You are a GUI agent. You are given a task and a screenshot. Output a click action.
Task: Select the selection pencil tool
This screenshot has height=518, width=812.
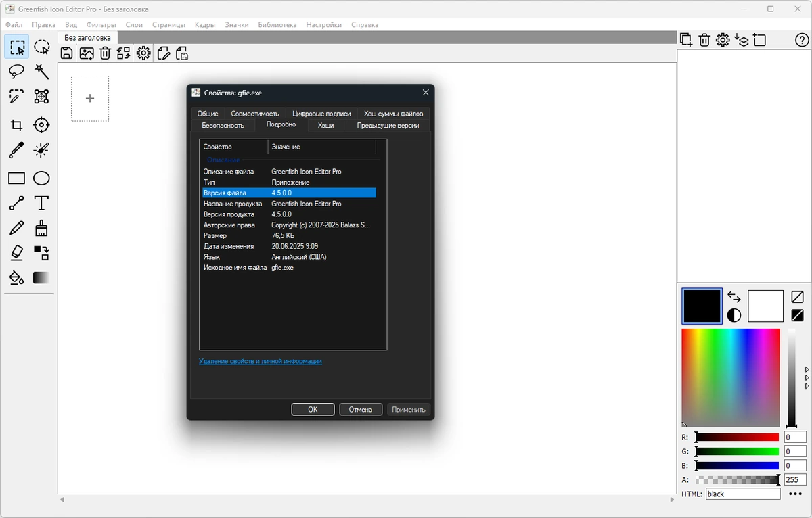[17, 97]
